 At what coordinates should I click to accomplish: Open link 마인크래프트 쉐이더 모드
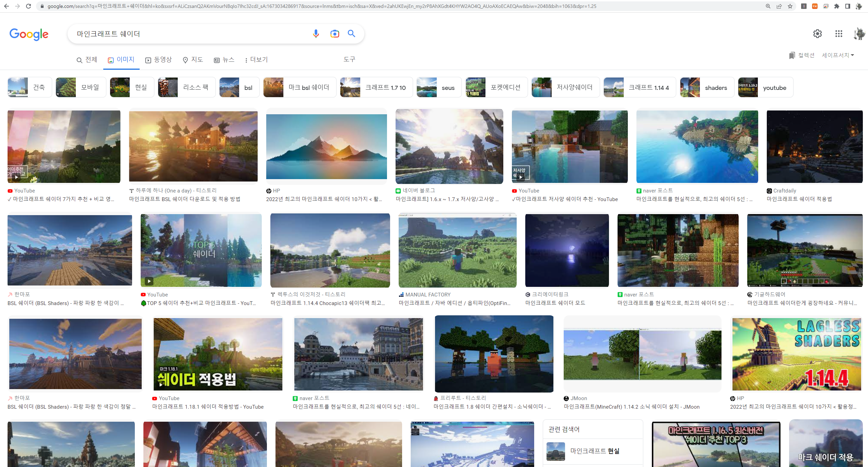555,303
